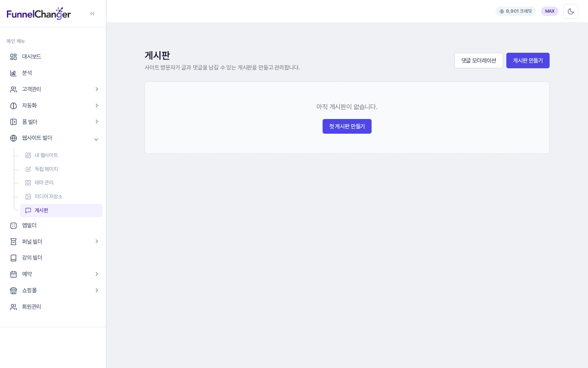588x368 pixels.
Task: Click the 테마 관리 grid icon
Action: coord(28,183)
